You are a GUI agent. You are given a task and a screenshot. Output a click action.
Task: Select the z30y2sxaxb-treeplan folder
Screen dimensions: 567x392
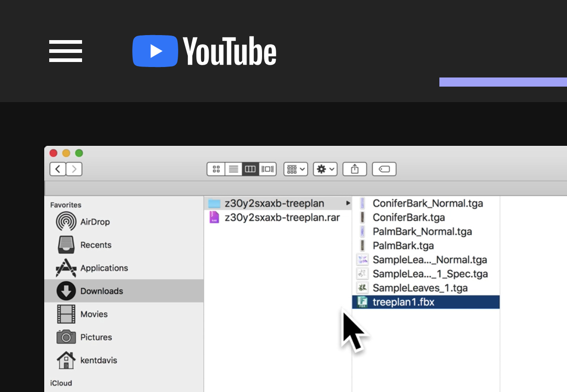click(x=278, y=203)
